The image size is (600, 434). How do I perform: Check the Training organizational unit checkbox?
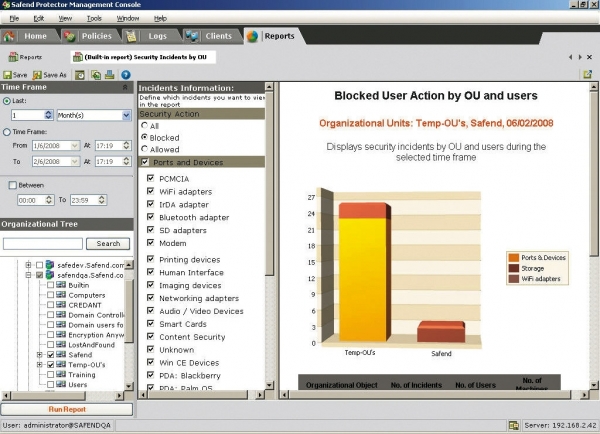pos(50,375)
